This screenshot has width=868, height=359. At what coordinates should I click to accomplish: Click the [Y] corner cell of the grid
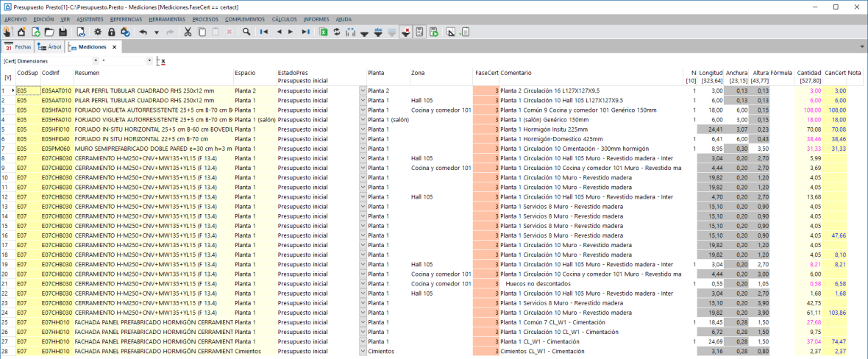tap(8, 77)
